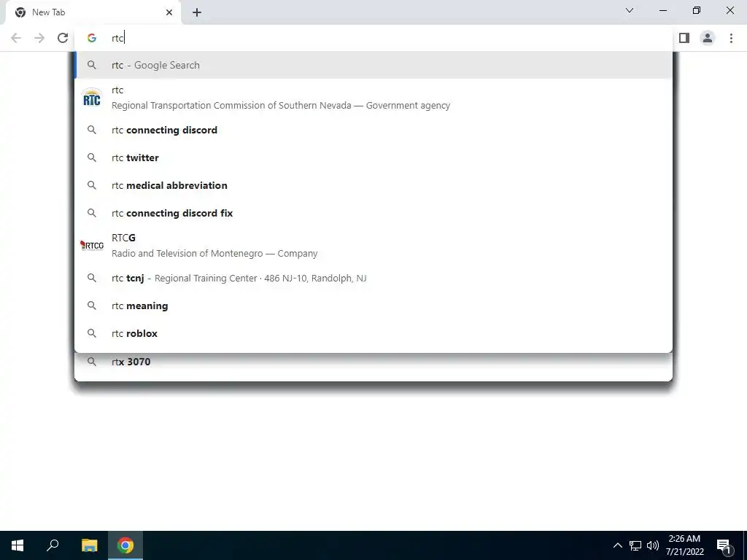Viewport: 747px width, 560px height.
Task: Click the network status tray icon
Action: [635, 545]
